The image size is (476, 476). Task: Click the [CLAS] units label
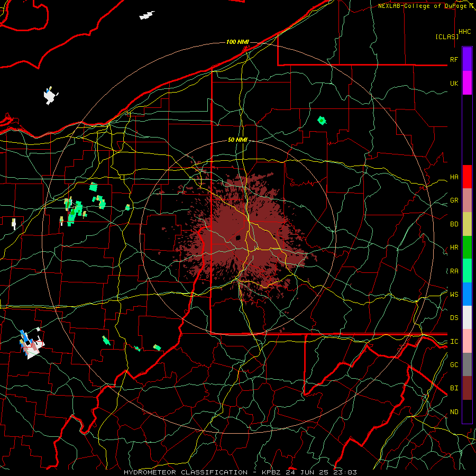447,36
